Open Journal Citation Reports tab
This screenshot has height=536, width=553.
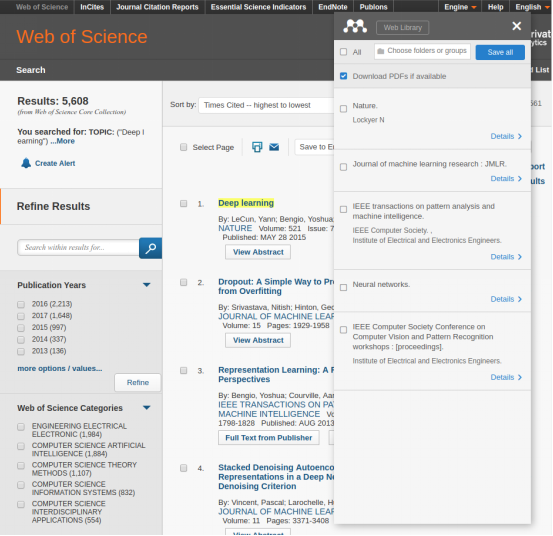click(157, 7)
